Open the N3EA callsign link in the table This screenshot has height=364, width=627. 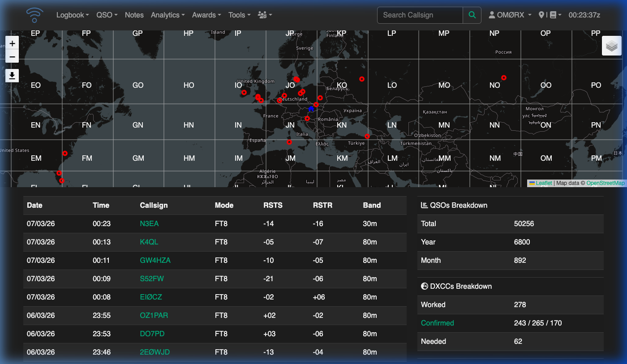[x=149, y=223]
